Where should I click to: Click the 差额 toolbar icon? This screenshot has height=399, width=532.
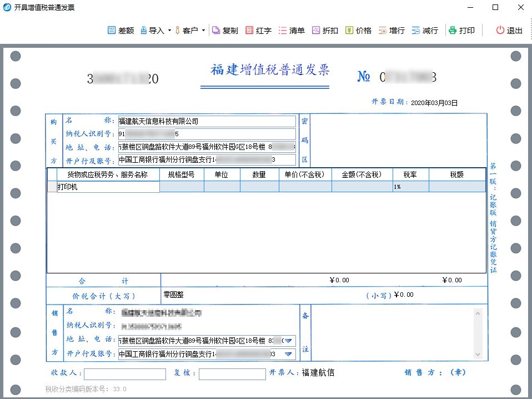pyautogui.click(x=112, y=30)
